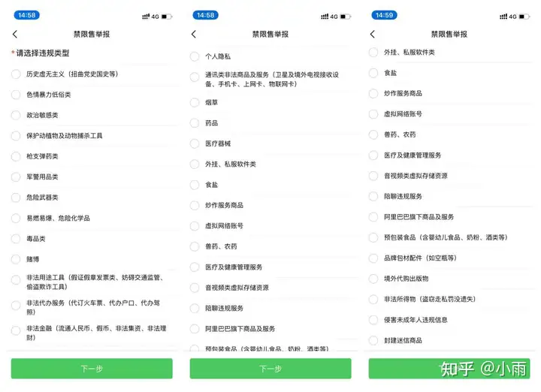541x392 pixels.
Task: Choose 非法代办服务 option
Action: coord(16,306)
